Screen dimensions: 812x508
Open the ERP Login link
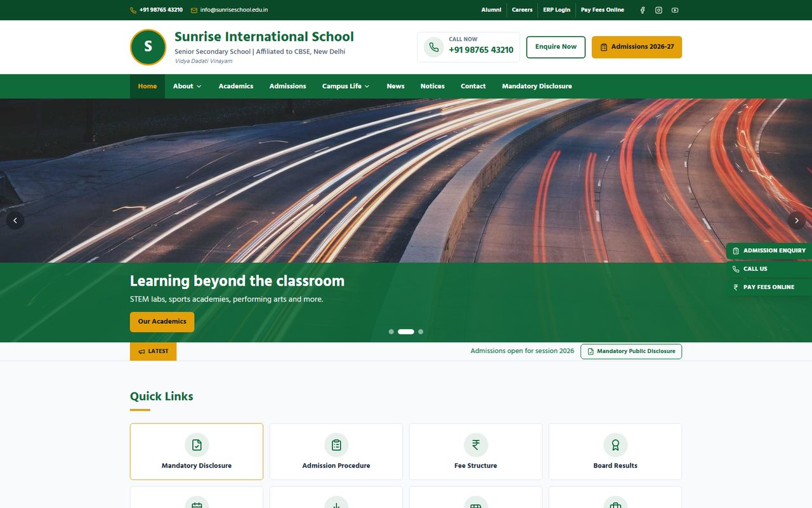pos(556,10)
